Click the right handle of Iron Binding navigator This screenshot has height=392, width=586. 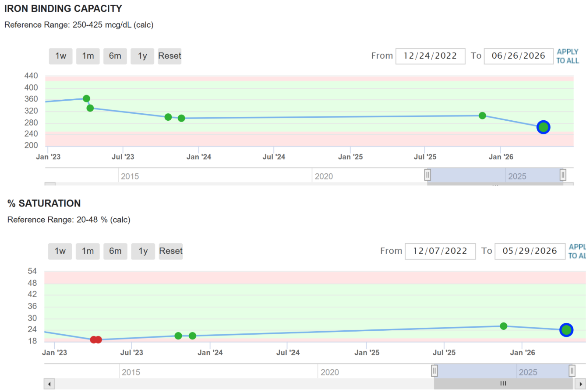point(563,175)
